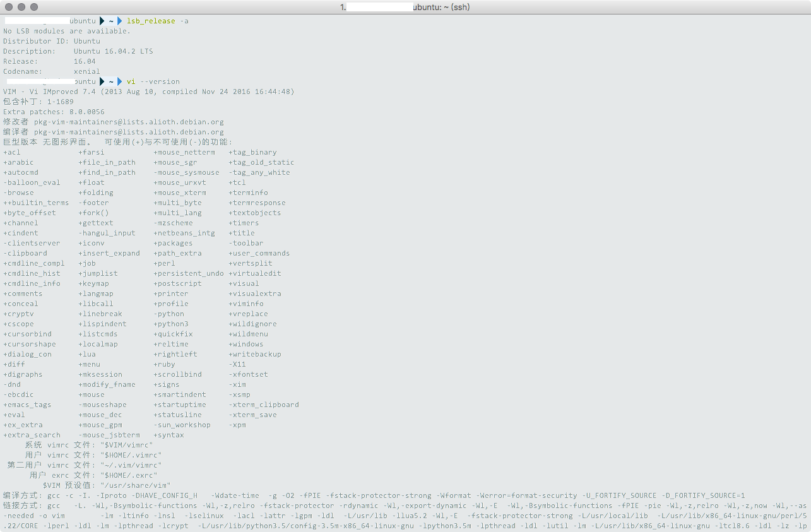Click the '包含补丁: 1-1689' line
This screenshot has height=532, width=811.
tap(38, 102)
